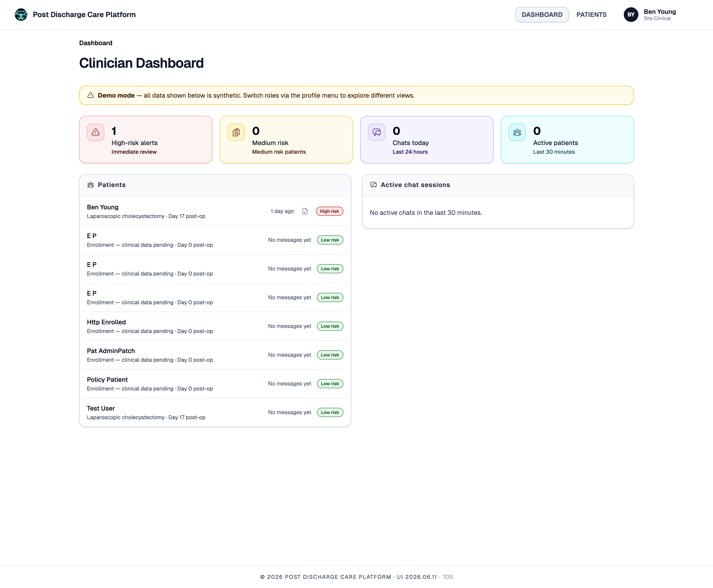
Task: Click the high-risk alerts warning triangle icon
Action: point(96,132)
